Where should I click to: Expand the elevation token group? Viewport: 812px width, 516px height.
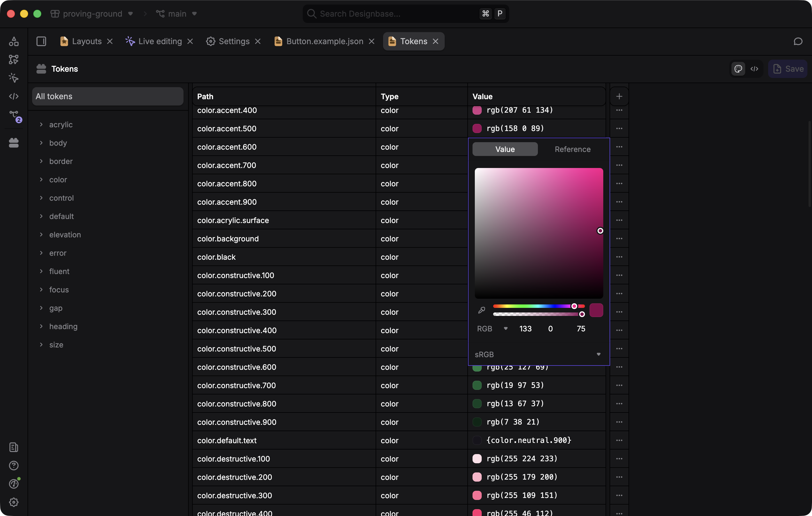[41, 234]
